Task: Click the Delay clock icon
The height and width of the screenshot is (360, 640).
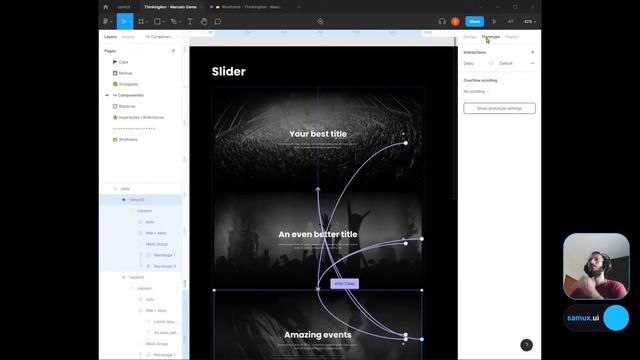Action: click(491, 63)
